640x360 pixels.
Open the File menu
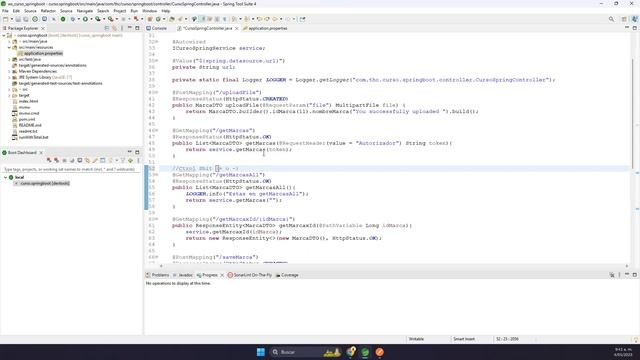click(x=5, y=11)
